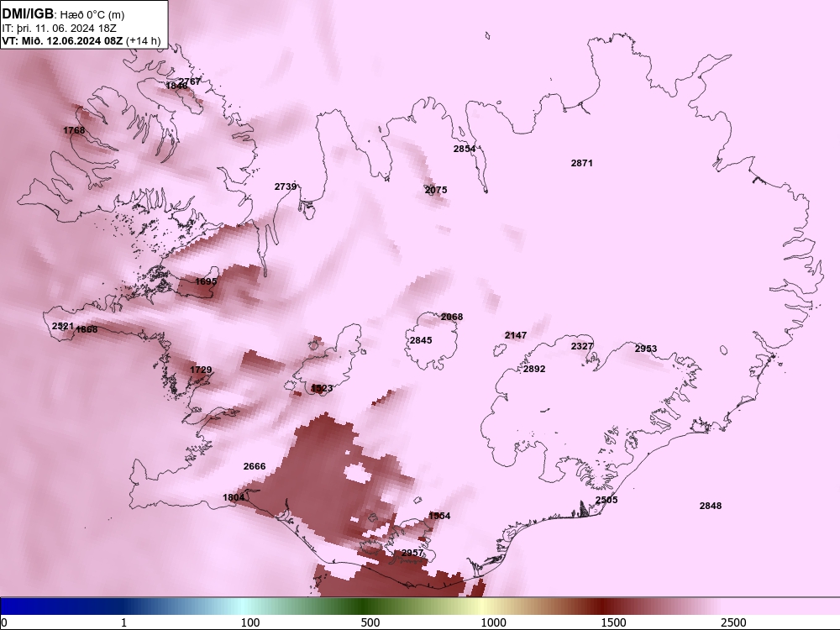The image size is (840, 630).
Task: Click the 0 tick on the color legend
Action: click(x=3, y=622)
